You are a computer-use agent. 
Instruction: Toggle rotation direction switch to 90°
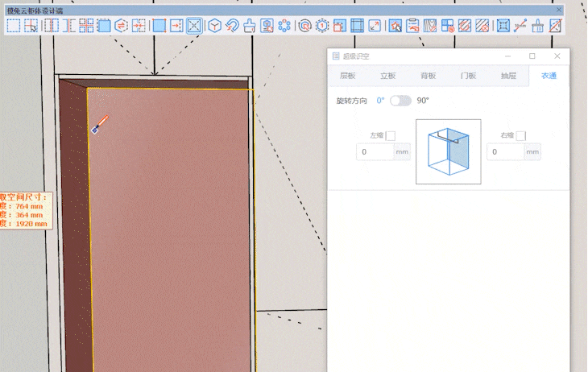pos(400,101)
